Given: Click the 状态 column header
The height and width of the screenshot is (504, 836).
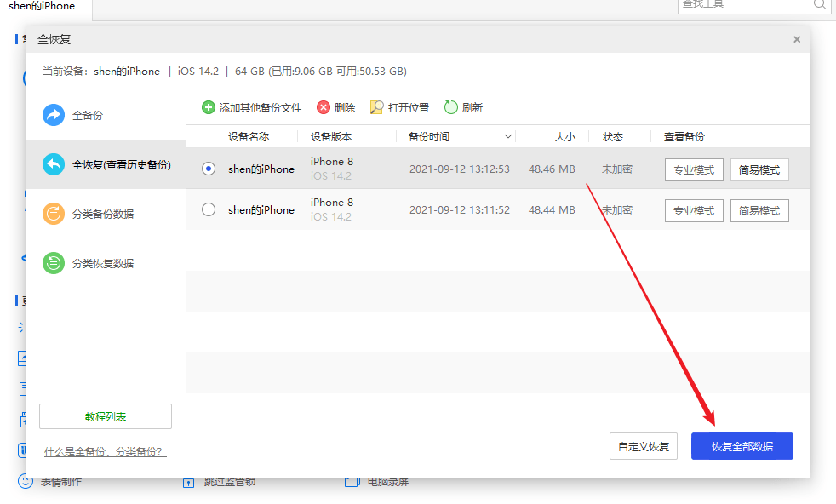Looking at the screenshot, I should (613, 136).
